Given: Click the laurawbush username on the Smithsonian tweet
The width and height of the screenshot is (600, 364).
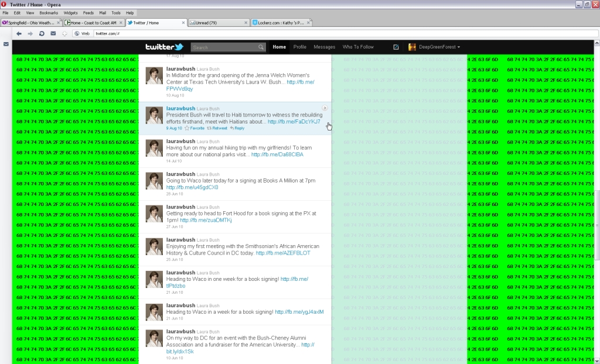Looking at the screenshot, I should (180, 240).
